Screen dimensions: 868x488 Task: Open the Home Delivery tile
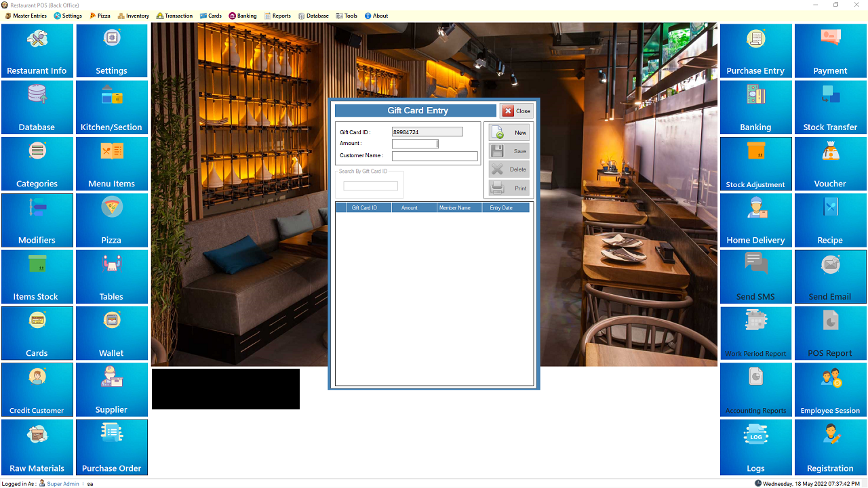pyautogui.click(x=755, y=220)
